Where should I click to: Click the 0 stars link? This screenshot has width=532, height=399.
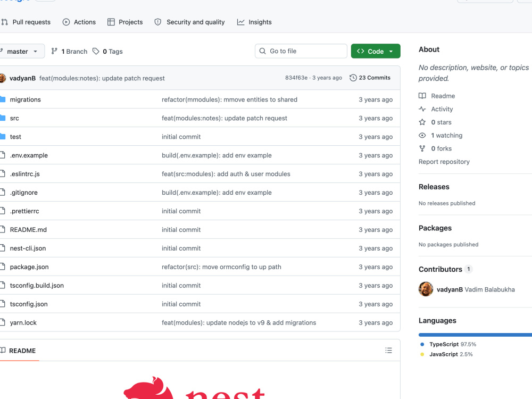click(x=441, y=122)
